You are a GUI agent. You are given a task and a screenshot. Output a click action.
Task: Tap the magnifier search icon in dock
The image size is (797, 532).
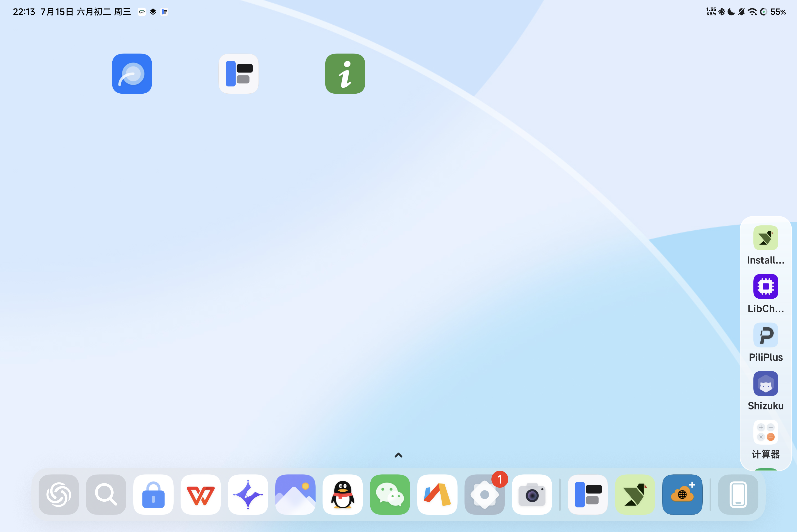106,494
